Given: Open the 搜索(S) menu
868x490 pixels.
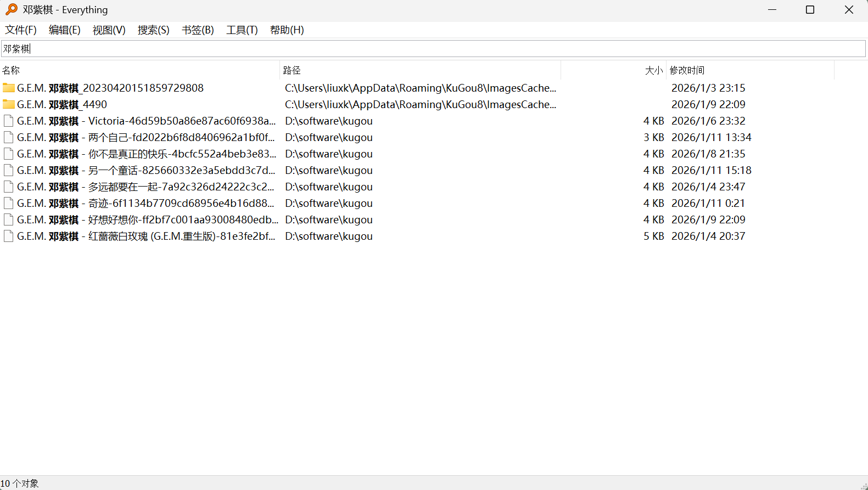Looking at the screenshot, I should click(153, 30).
